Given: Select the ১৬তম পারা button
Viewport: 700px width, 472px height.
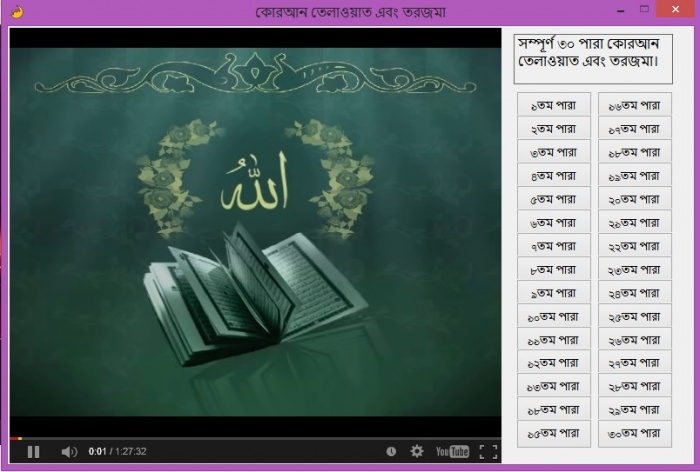Looking at the screenshot, I should point(635,105).
